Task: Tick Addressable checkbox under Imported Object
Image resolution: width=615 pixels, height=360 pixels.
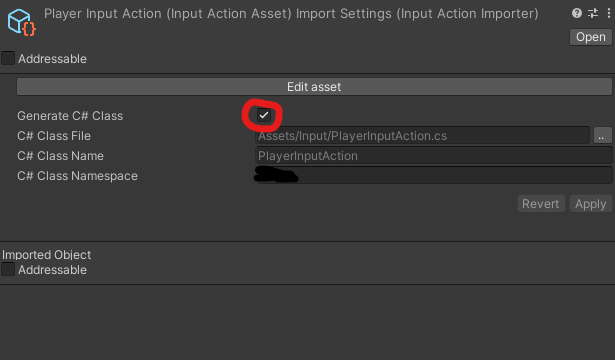Action: pyautogui.click(x=8, y=269)
